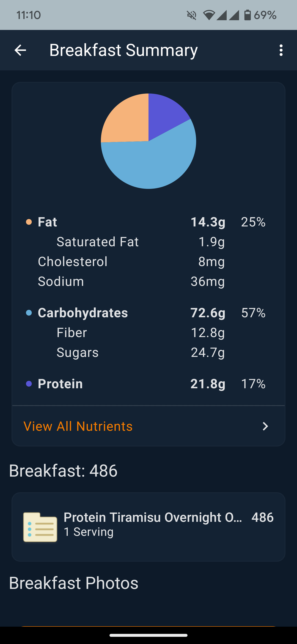Tap the recipe card icon
Viewport: 297px width, 644px height.
[x=40, y=527]
